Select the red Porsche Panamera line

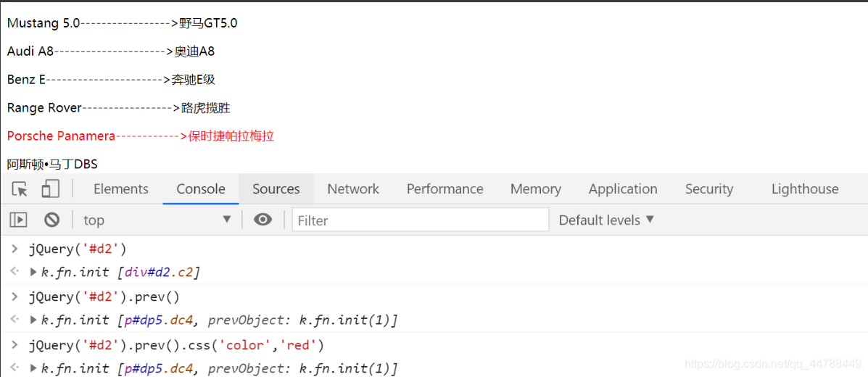pyautogui.click(x=141, y=136)
